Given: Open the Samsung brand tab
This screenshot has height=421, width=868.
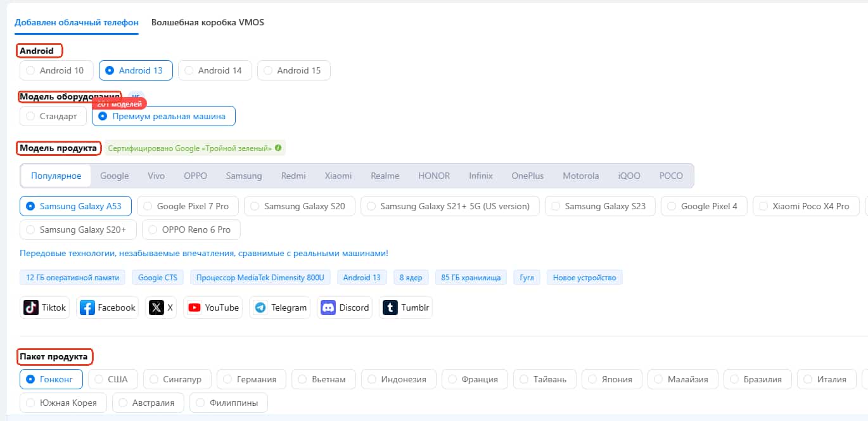Looking at the screenshot, I should [x=243, y=176].
